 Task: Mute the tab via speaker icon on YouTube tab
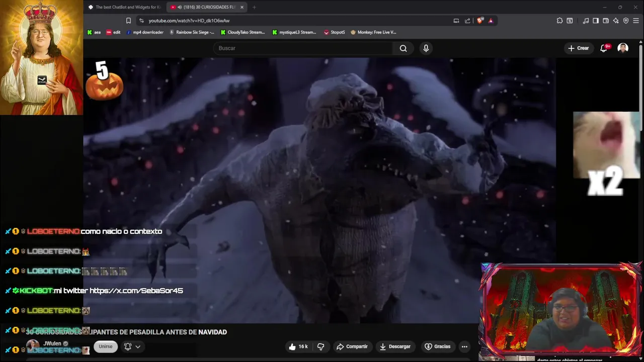point(180,7)
